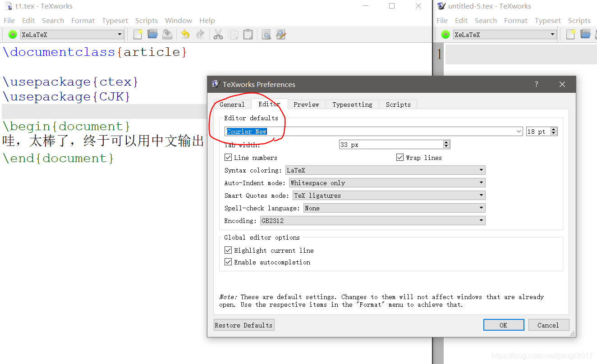The width and height of the screenshot is (597, 364).
Task: Click the Open folder icon in untitled-5.tex toolbar
Action: [585, 34]
